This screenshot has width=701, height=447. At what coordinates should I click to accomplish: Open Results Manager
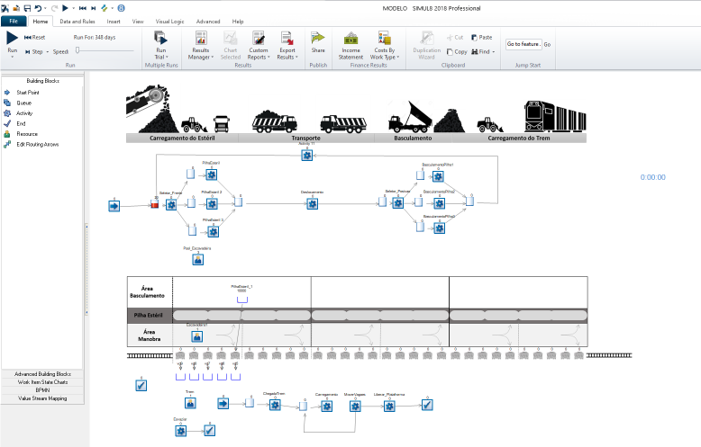(x=202, y=43)
